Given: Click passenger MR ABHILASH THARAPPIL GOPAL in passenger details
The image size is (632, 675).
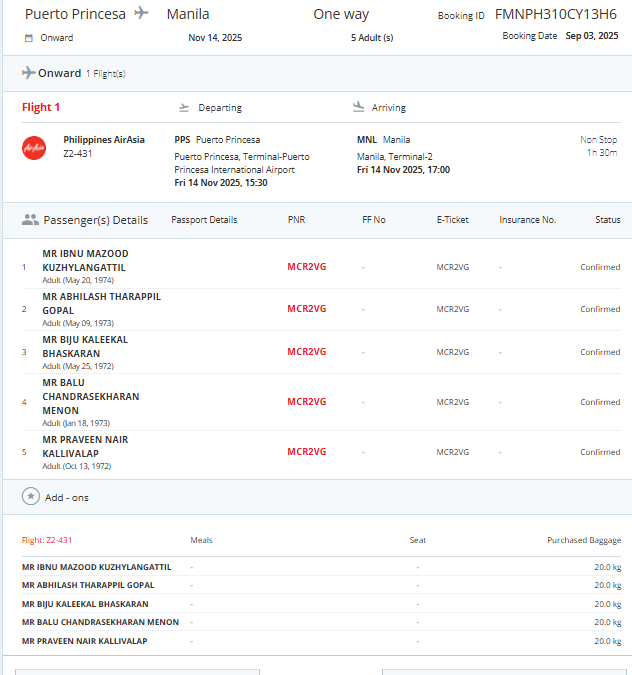Looking at the screenshot, I should click(x=102, y=303).
